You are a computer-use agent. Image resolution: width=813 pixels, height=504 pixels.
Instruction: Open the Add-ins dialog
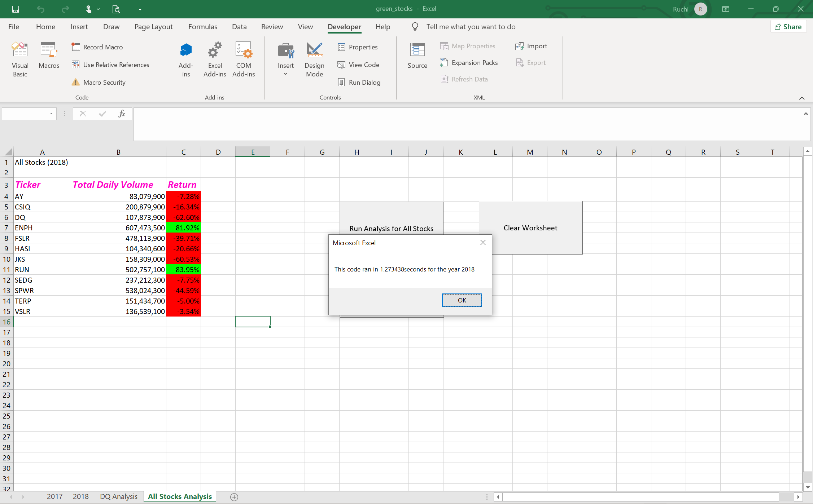(x=186, y=59)
